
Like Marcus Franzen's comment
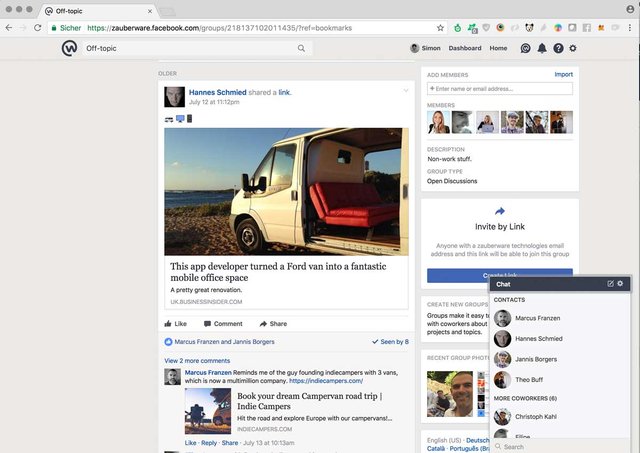(x=190, y=443)
